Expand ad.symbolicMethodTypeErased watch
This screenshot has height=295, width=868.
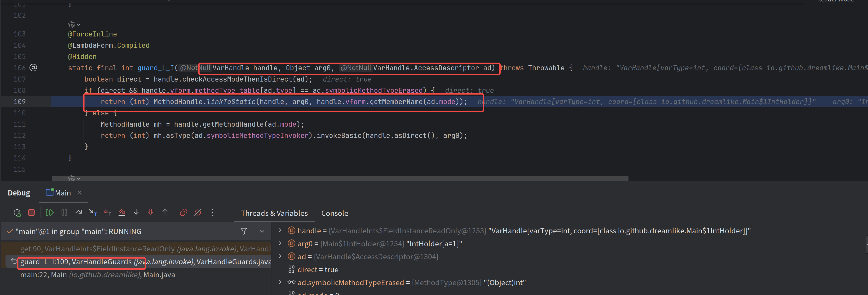[280, 283]
